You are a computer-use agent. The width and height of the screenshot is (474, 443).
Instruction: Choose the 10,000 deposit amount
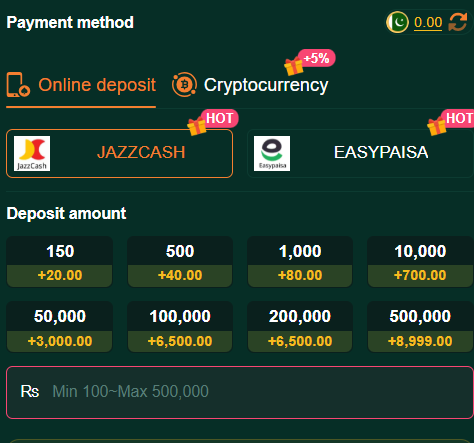coord(420,262)
